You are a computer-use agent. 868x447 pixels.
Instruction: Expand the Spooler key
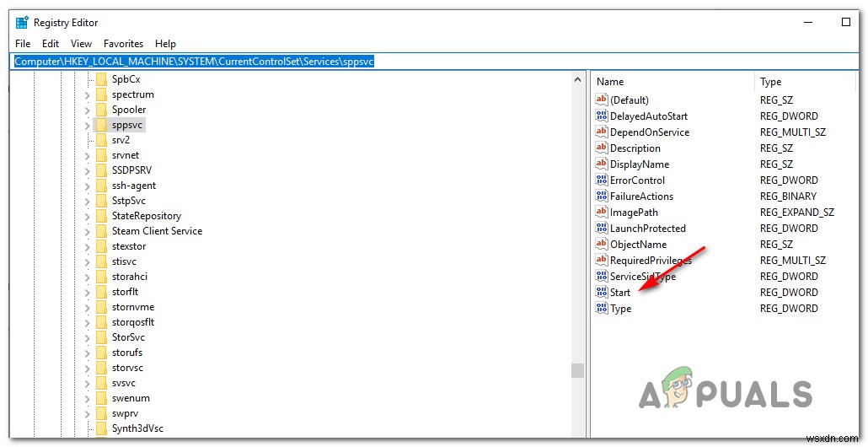click(x=88, y=110)
